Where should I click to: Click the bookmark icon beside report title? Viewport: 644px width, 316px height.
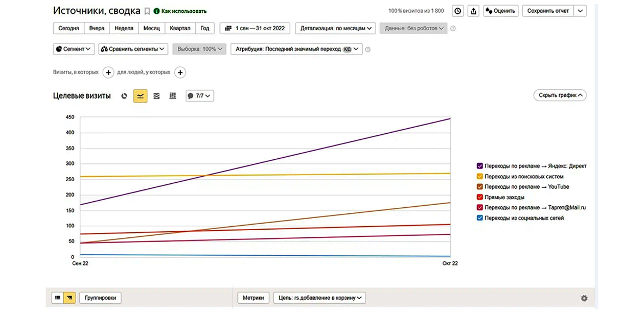point(147,11)
